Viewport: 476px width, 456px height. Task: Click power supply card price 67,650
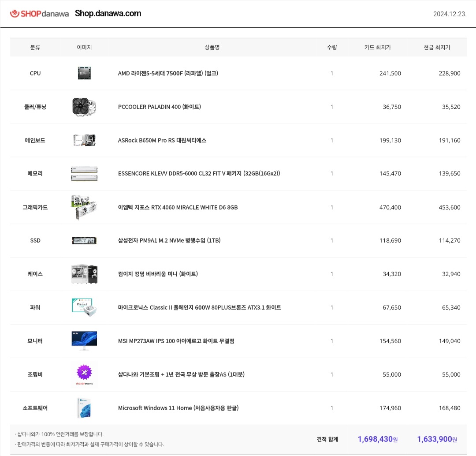coord(392,307)
